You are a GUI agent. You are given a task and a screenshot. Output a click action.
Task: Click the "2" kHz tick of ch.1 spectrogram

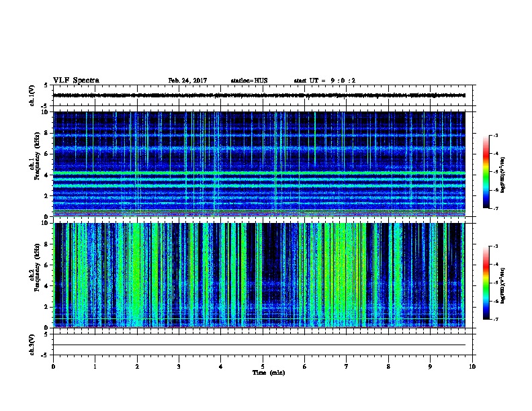point(47,195)
